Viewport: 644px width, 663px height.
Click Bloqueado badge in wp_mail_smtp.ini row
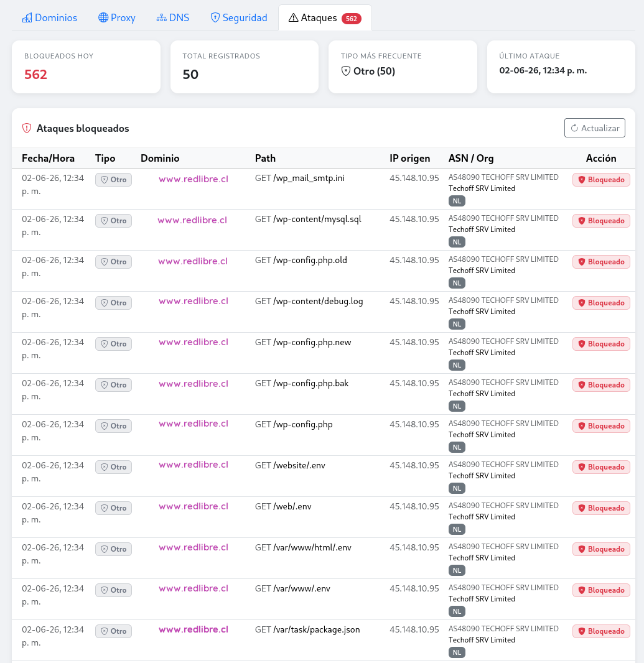pos(601,180)
